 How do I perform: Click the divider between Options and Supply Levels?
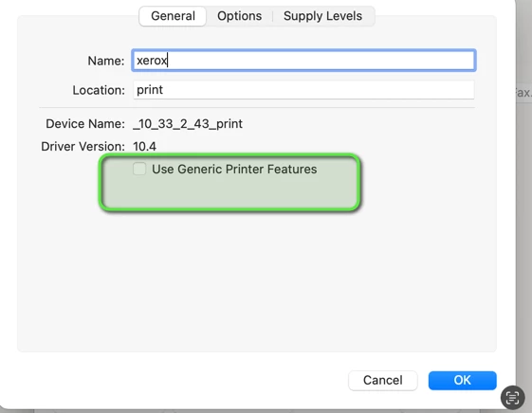pos(273,16)
